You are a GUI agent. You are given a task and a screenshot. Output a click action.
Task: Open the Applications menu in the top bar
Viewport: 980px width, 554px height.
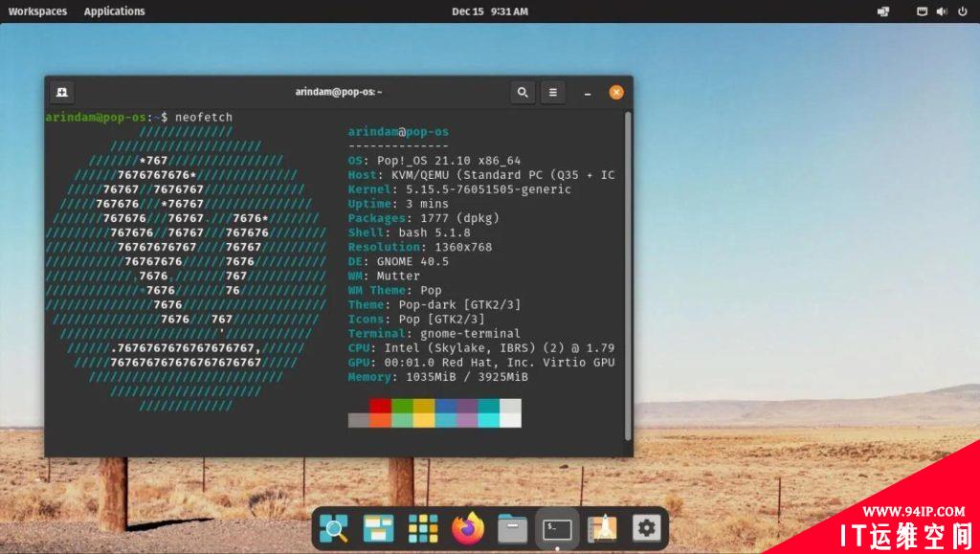(x=115, y=11)
